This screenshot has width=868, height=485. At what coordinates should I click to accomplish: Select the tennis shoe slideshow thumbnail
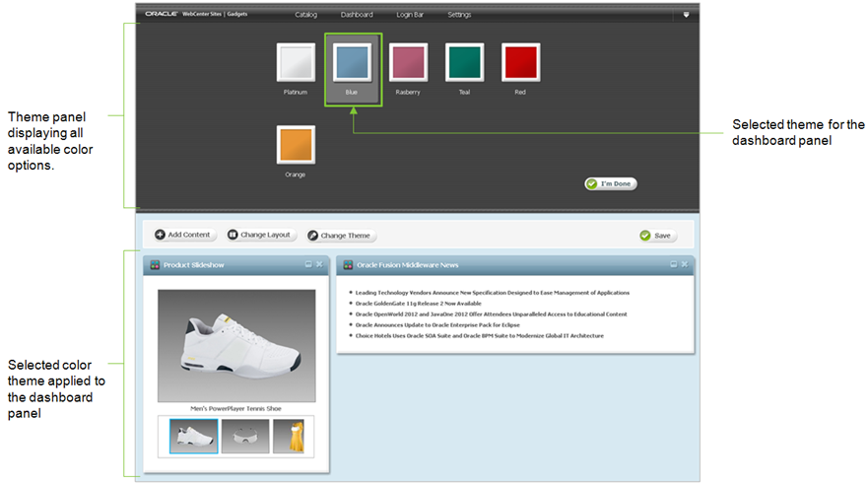pyautogui.click(x=194, y=437)
